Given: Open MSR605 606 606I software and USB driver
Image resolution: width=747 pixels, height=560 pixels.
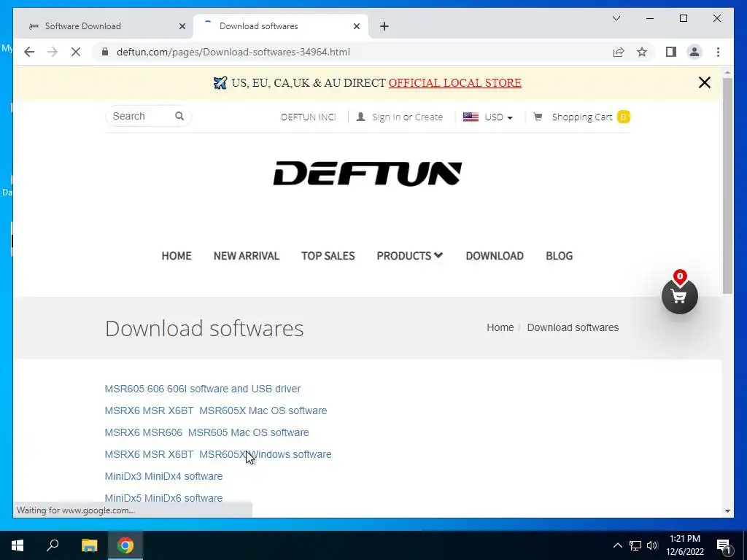Looking at the screenshot, I should (x=203, y=389).
